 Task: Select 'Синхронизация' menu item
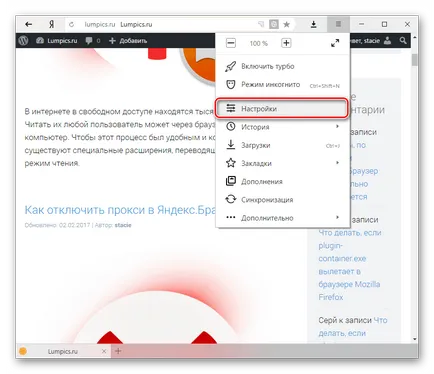[283, 199]
